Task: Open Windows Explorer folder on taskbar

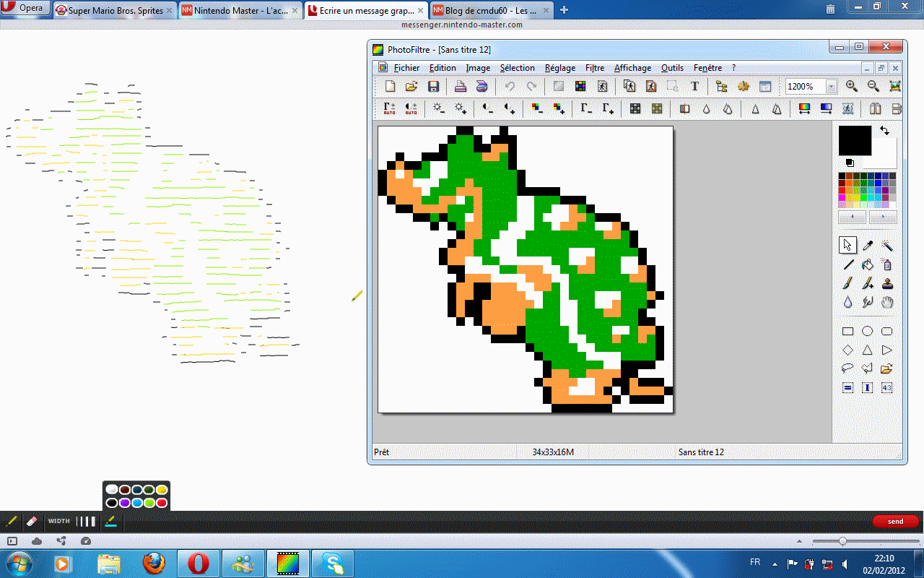Action: click(x=109, y=563)
